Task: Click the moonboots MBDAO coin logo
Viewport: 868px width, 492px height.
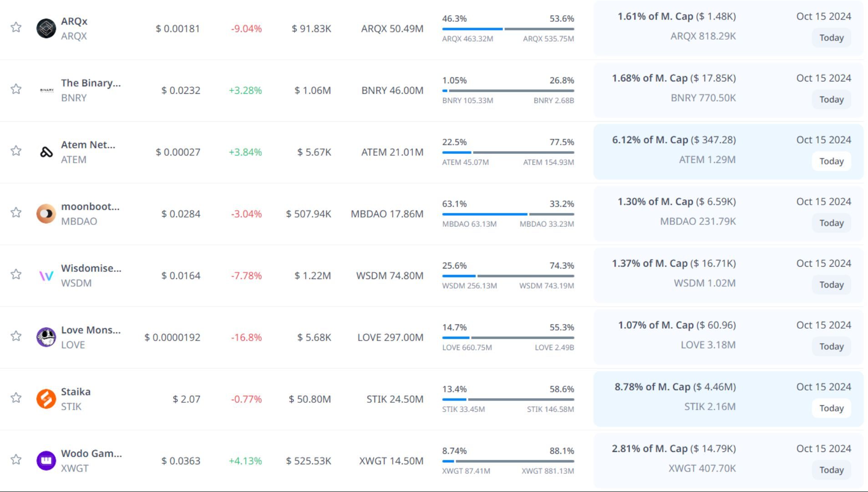Action: click(46, 213)
